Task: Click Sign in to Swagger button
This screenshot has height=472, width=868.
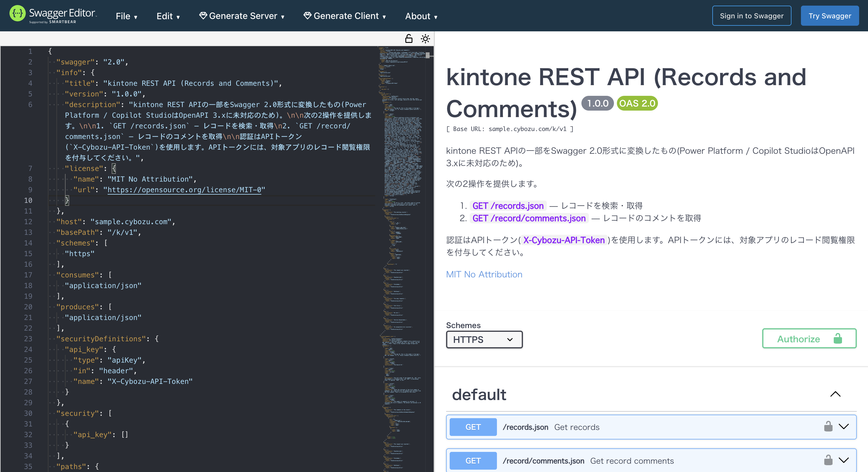Action: (x=751, y=15)
